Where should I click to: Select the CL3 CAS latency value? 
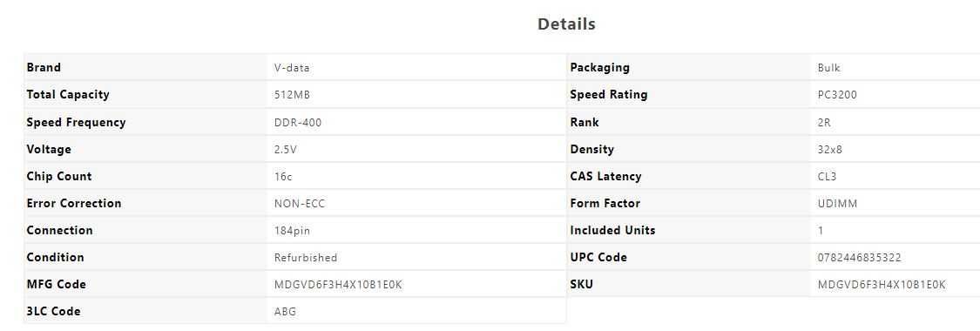(x=827, y=177)
